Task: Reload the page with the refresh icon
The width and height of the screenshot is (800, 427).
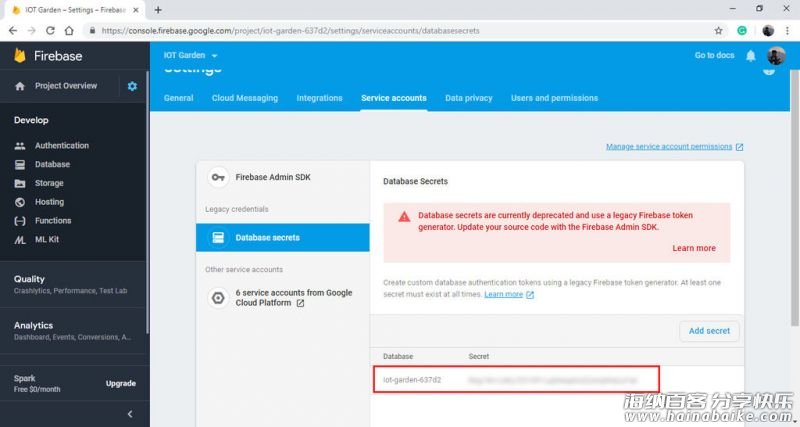Action: pyautogui.click(x=50, y=31)
